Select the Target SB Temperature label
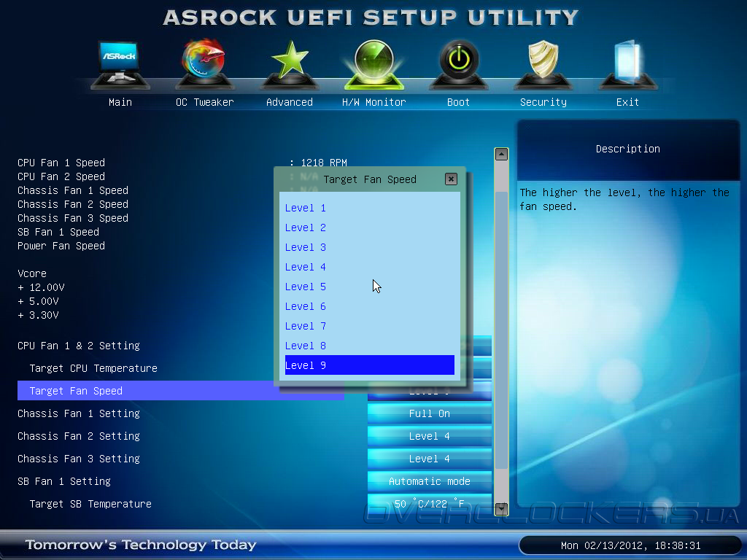 coord(90,504)
